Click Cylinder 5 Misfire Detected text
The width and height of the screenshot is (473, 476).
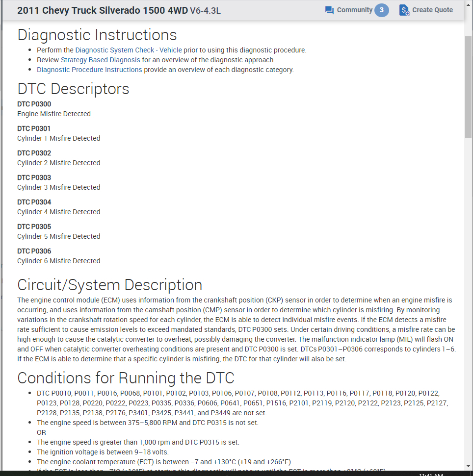click(x=58, y=236)
